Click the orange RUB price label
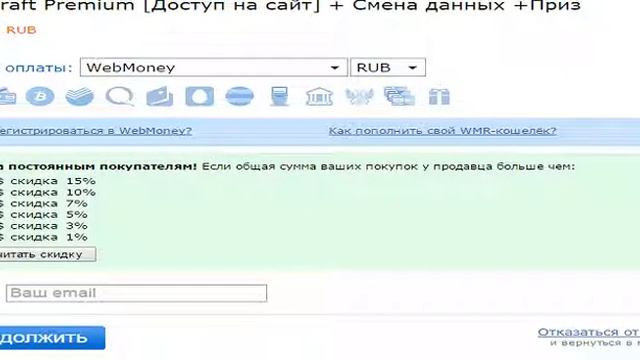The image size is (640, 360). click(21, 30)
